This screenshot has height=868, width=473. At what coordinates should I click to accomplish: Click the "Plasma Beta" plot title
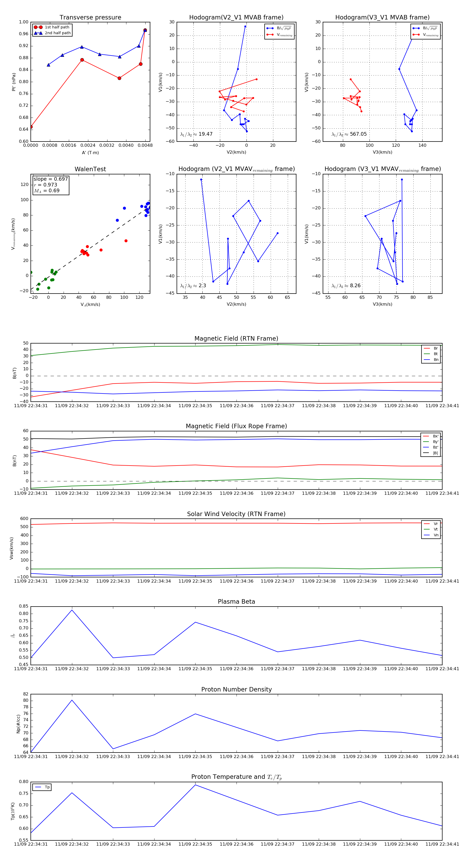point(236,602)
